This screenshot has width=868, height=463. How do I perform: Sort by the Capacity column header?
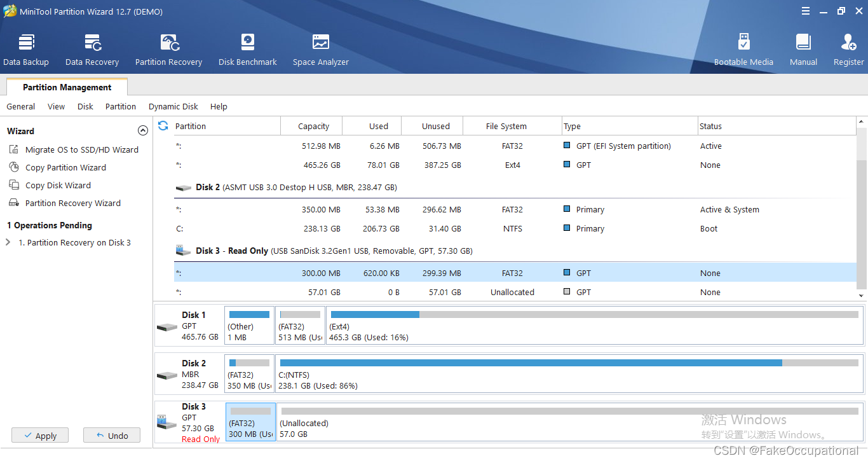click(311, 126)
